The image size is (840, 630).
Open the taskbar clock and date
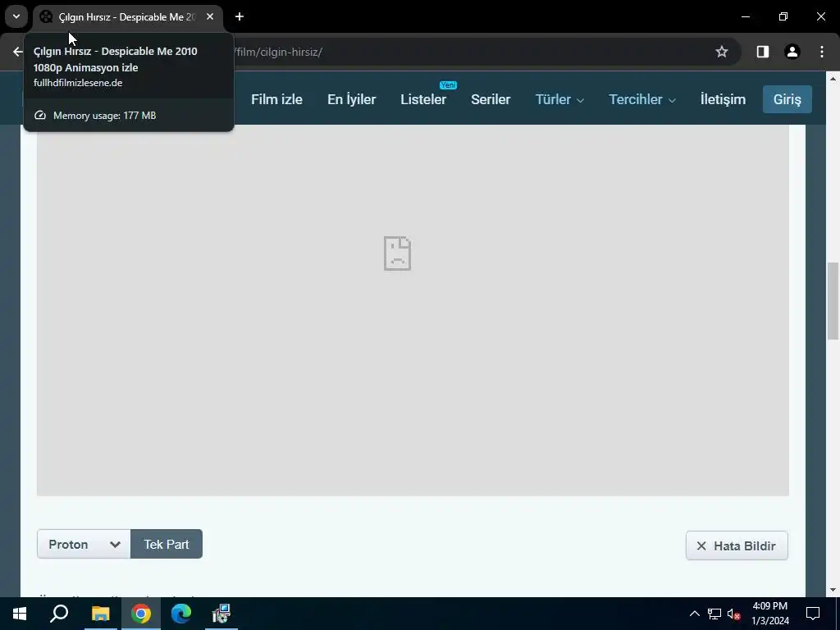coord(769,614)
